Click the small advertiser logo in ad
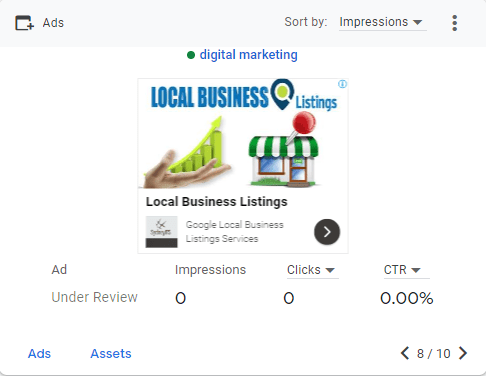The width and height of the screenshot is (486, 376). coord(161,232)
